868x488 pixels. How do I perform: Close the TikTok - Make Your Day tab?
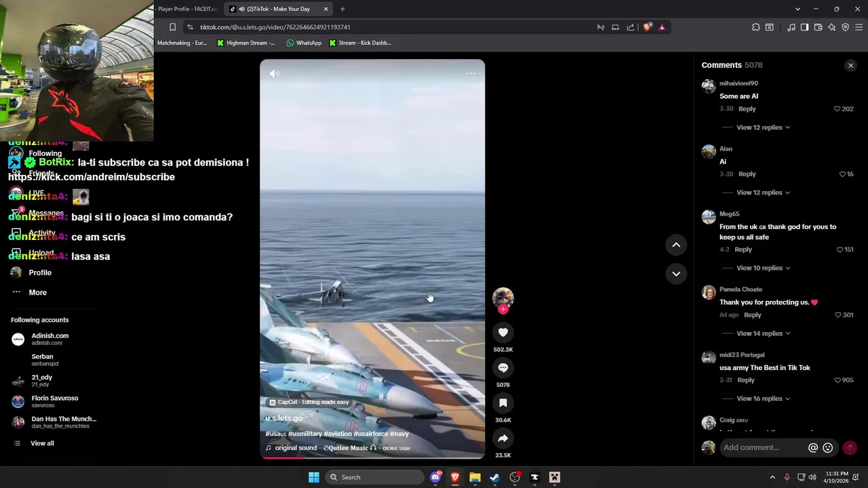pos(325,9)
